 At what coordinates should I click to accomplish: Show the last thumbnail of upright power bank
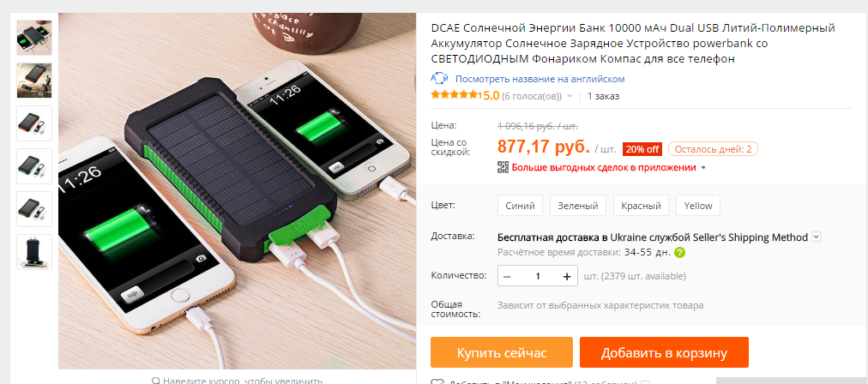tap(34, 252)
